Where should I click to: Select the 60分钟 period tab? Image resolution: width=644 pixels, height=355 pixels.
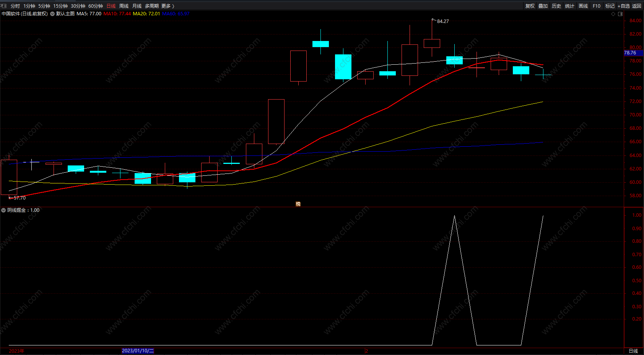pos(96,6)
